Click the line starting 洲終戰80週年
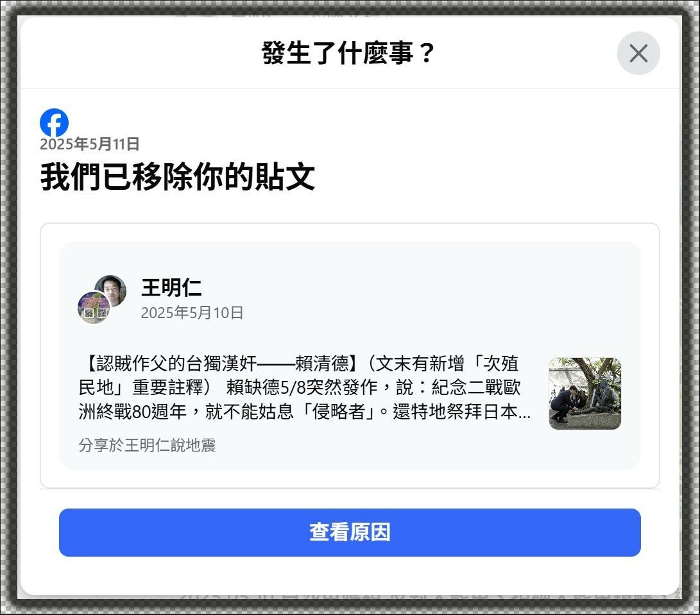 coord(305,412)
